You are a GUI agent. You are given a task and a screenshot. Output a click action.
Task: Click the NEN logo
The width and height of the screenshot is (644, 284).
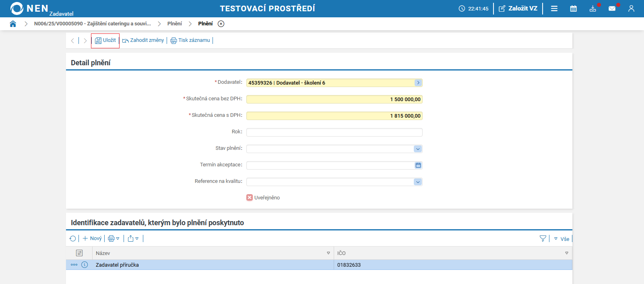pos(30,8)
